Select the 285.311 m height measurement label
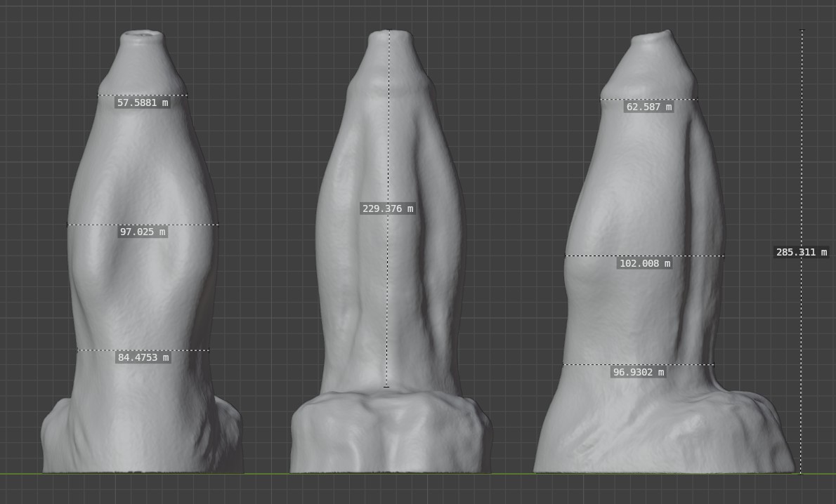 click(801, 252)
